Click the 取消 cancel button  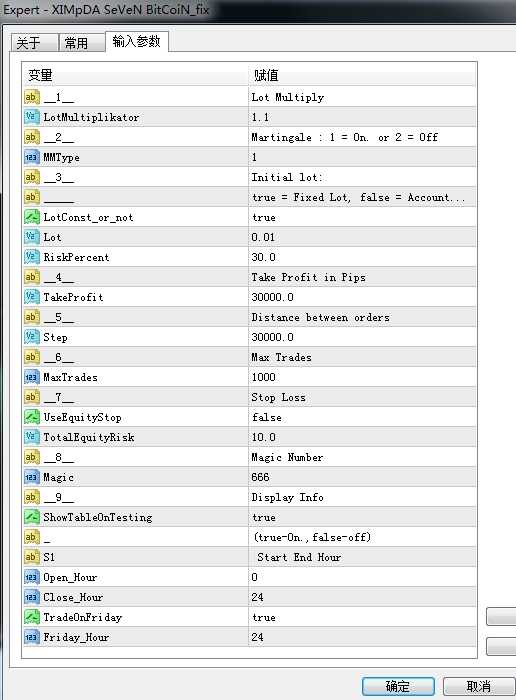coord(479,686)
